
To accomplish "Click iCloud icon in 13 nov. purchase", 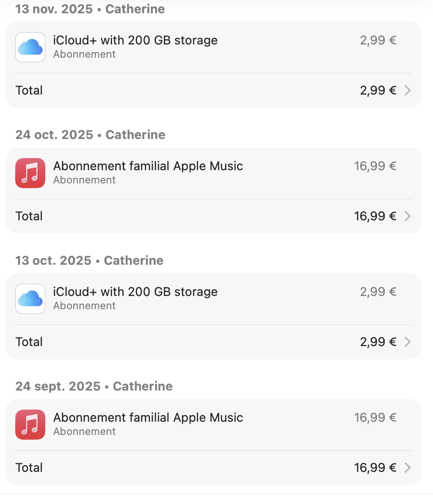I will (30, 47).
